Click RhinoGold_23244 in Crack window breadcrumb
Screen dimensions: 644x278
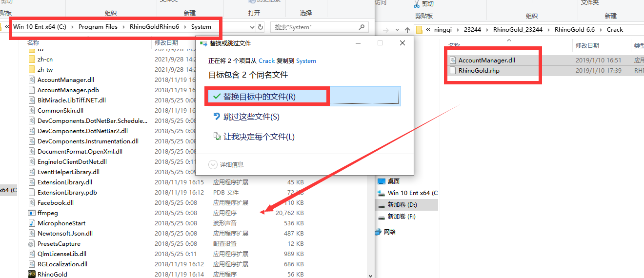coord(518,30)
